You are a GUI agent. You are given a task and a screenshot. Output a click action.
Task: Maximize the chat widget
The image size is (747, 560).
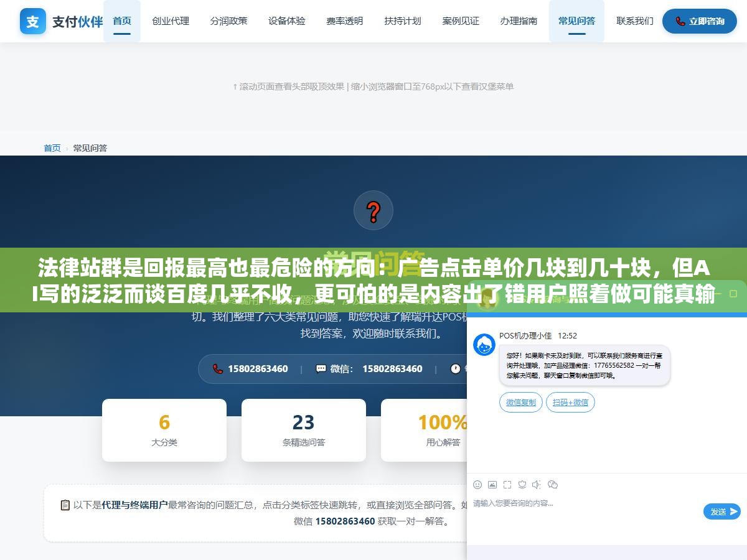[733, 293]
